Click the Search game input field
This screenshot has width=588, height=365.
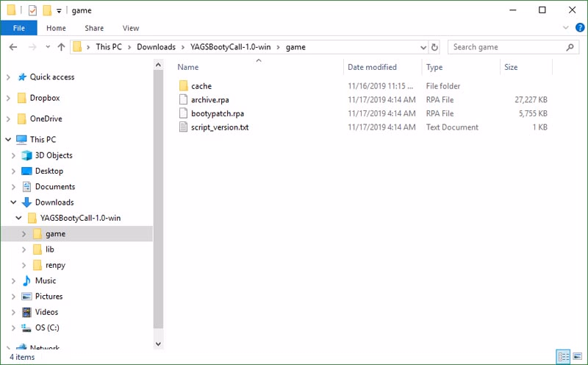pyautogui.click(x=506, y=47)
